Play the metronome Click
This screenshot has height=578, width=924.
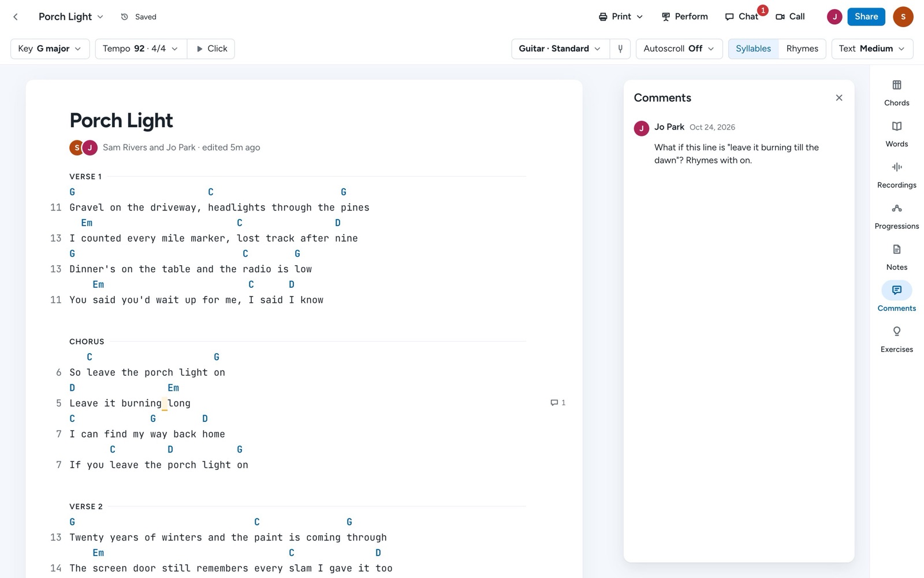[x=211, y=49]
